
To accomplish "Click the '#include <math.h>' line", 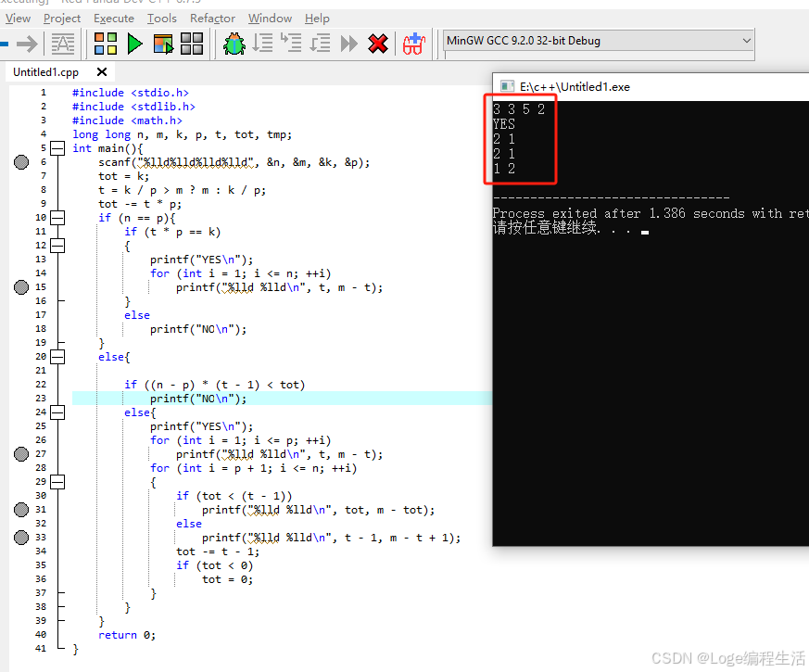I will [127, 120].
